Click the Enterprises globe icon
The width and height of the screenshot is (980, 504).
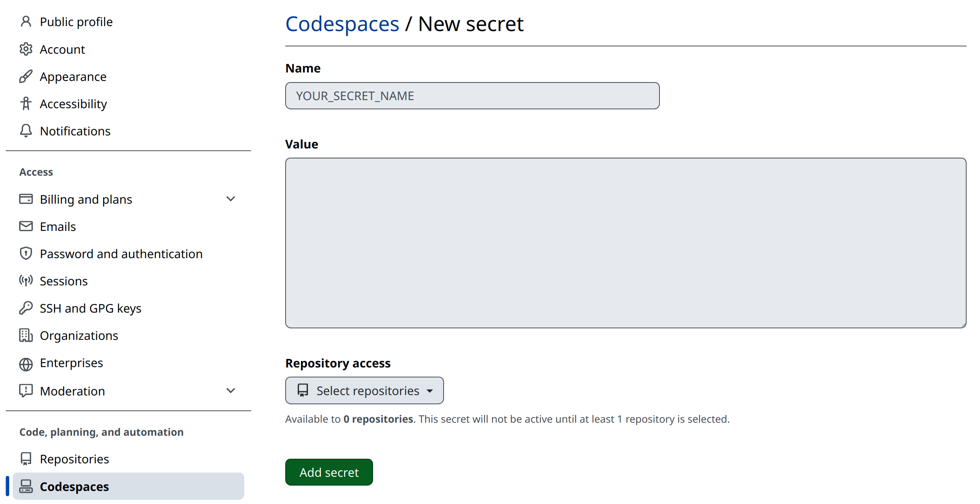(x=26, y=364)
